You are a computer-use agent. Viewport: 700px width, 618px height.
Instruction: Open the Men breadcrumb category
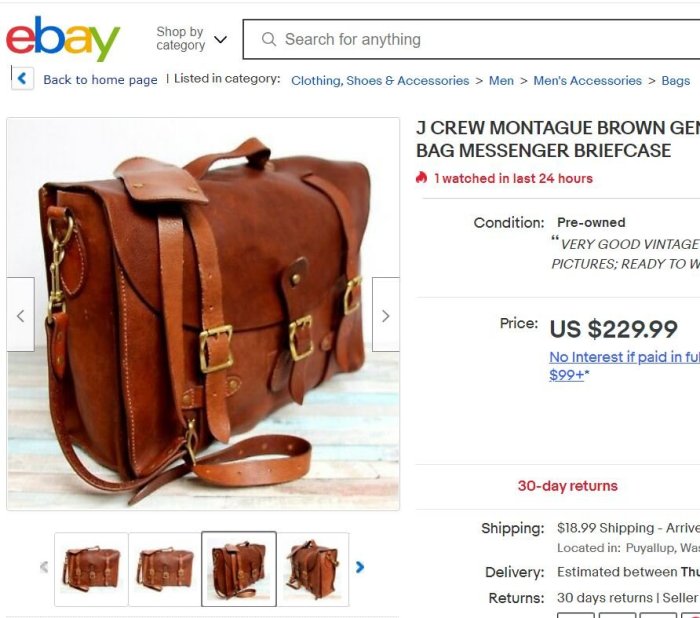pyautogui.click(x=501, y=80)
